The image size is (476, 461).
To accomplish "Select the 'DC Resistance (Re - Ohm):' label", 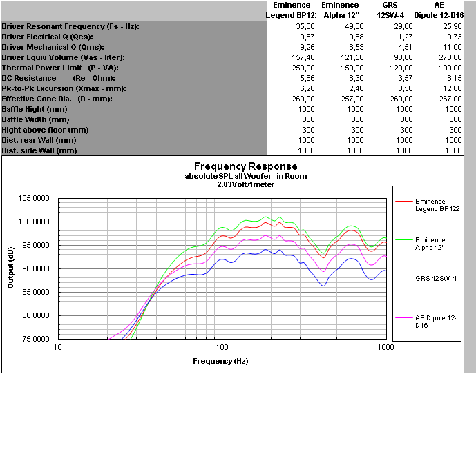I will (x=58, y=78).
